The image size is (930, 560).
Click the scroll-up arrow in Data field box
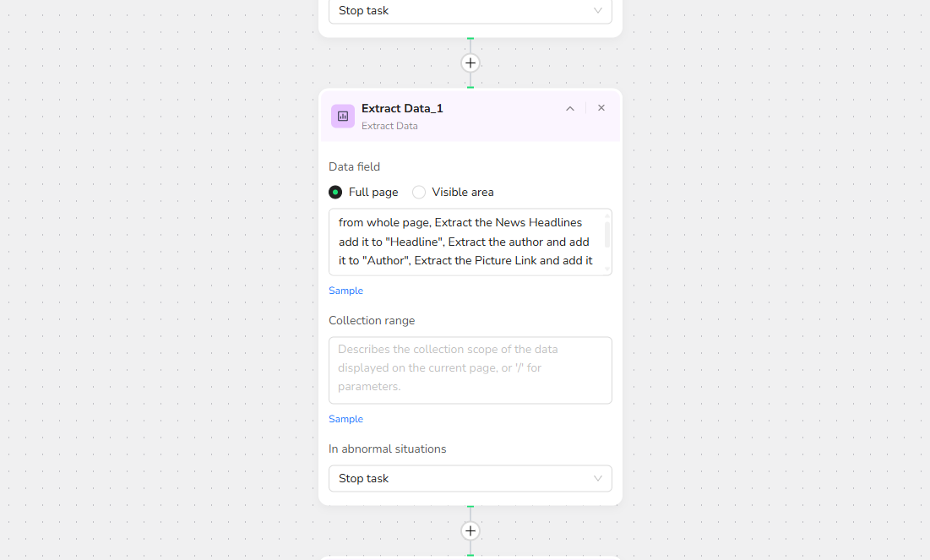pyautogui.click(x=607, y=215)
